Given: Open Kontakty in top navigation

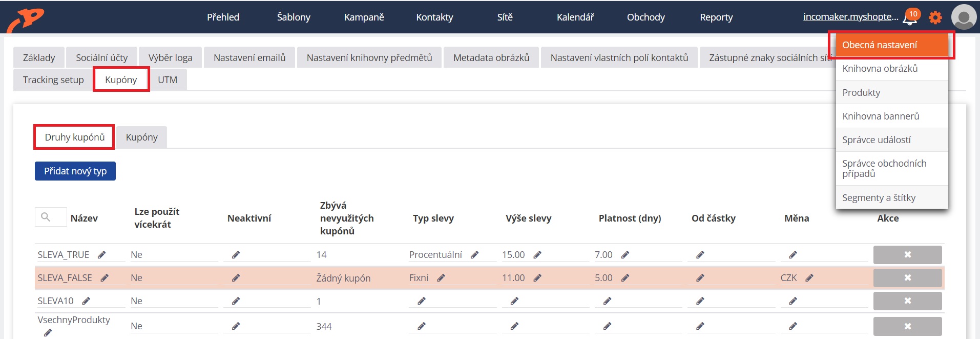Looking at the screenshot, I should tap(434, 17).
